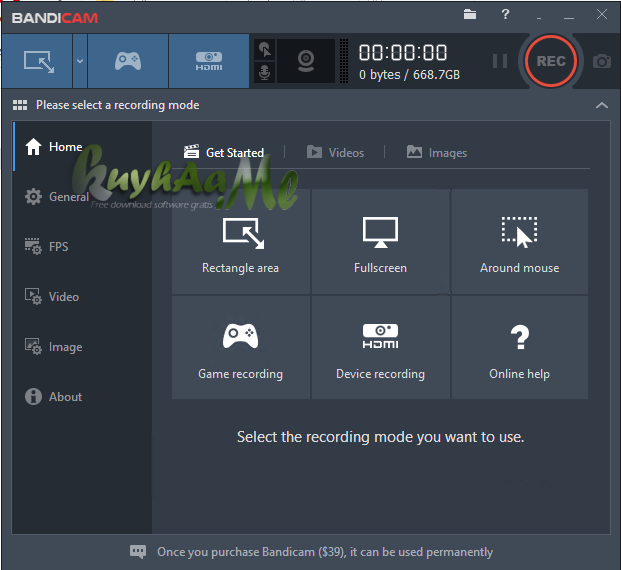Toggle microphone recording icon
This screenshot has height=570, width=621.
[265, 72]
